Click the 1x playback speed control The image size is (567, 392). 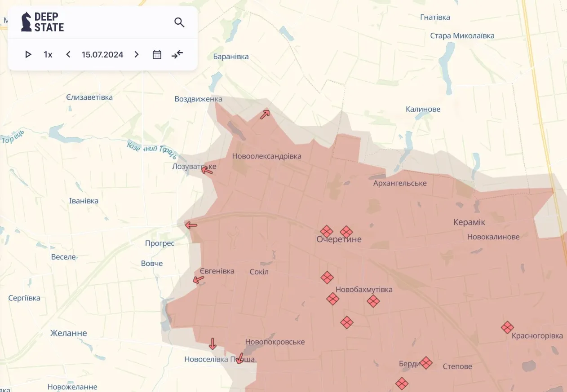tap(48, 54)
